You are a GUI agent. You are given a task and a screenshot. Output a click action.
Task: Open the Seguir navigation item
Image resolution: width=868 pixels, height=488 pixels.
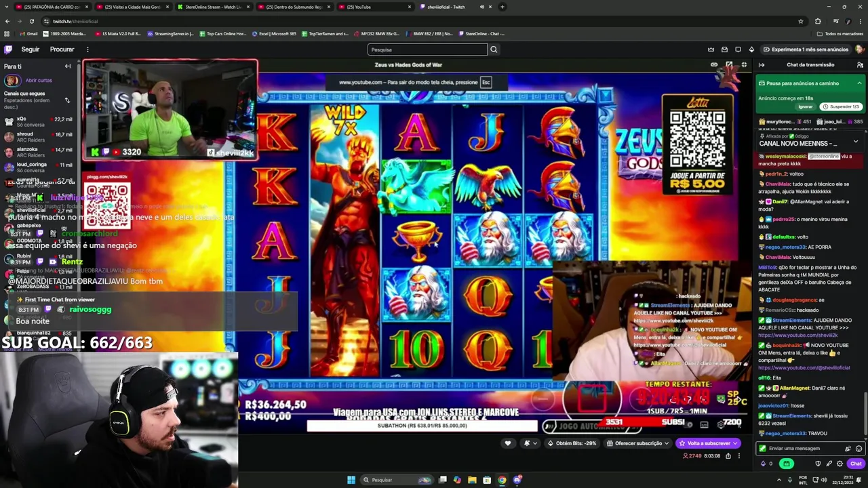[30, 49]
